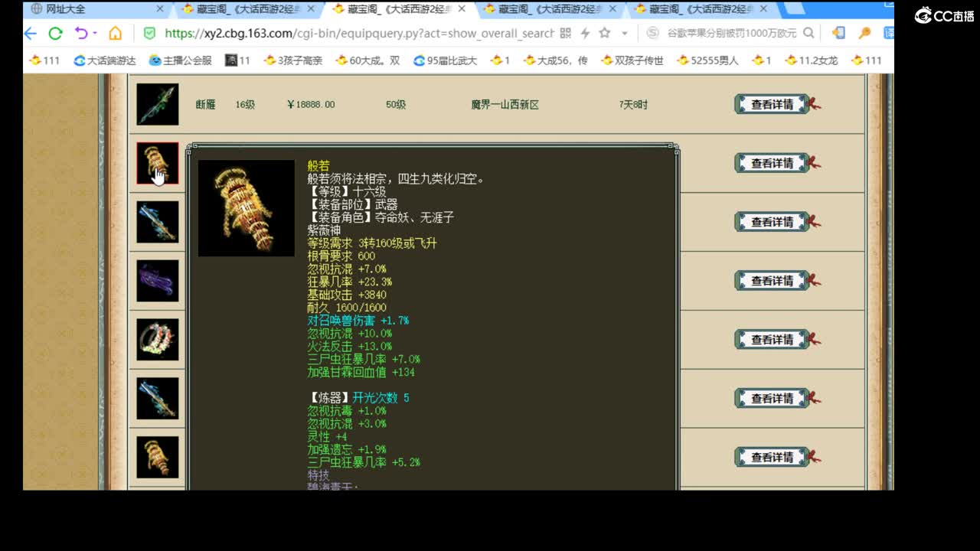Focus the xy2.cbg.163.com address field

point(359,34)
